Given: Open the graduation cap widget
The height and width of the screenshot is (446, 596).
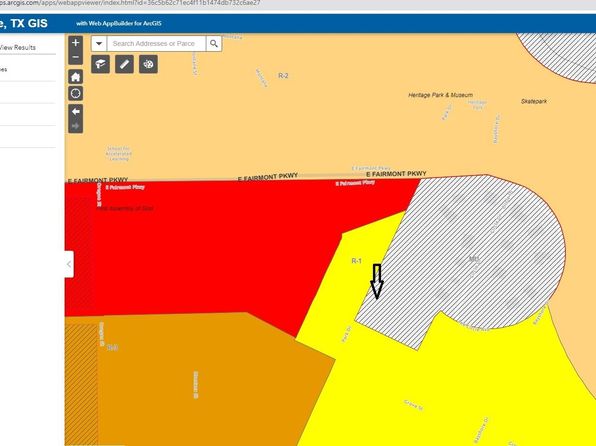Looking at the screenshot, I should click(x=100, y=64).
